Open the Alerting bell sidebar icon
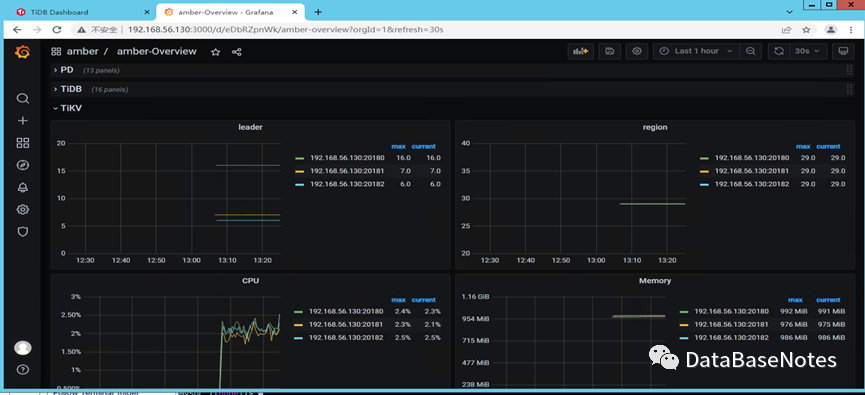The image size is (865, 395). 23,188
